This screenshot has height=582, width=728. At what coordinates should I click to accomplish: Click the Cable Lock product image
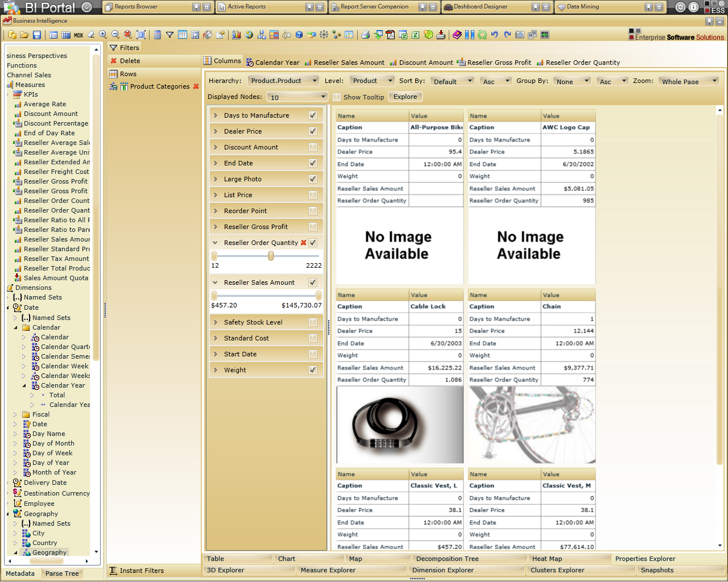click(x=400, y=425)
